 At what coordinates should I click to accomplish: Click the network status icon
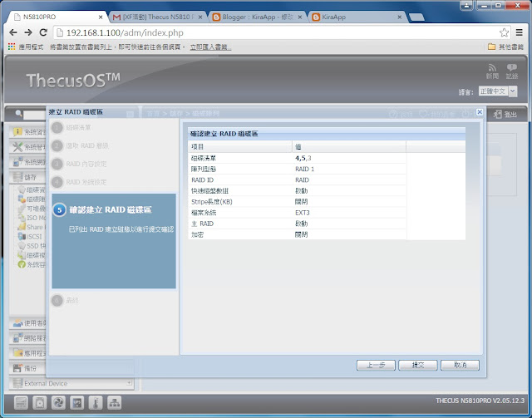pos(115,403)
